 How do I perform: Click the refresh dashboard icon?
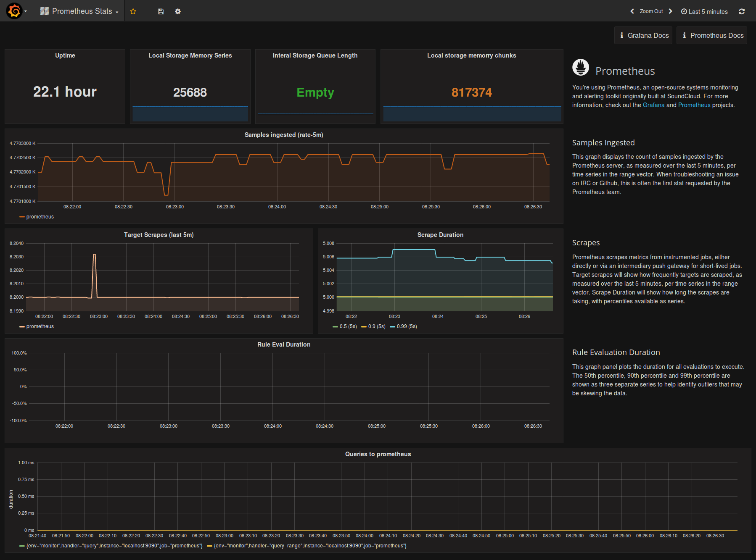pyautogui.click(x=742, y=11)
